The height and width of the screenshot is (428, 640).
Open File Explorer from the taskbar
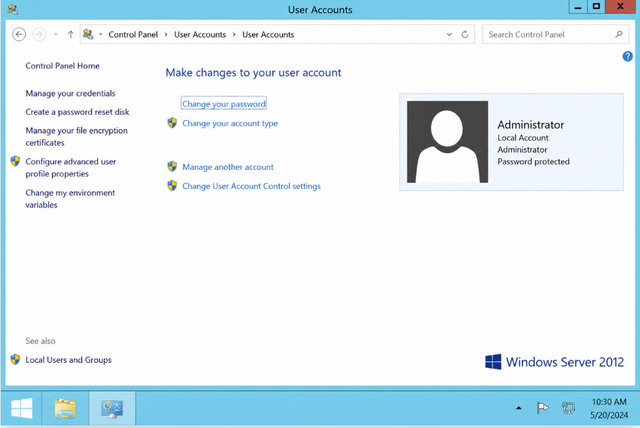tap(65, 408)
